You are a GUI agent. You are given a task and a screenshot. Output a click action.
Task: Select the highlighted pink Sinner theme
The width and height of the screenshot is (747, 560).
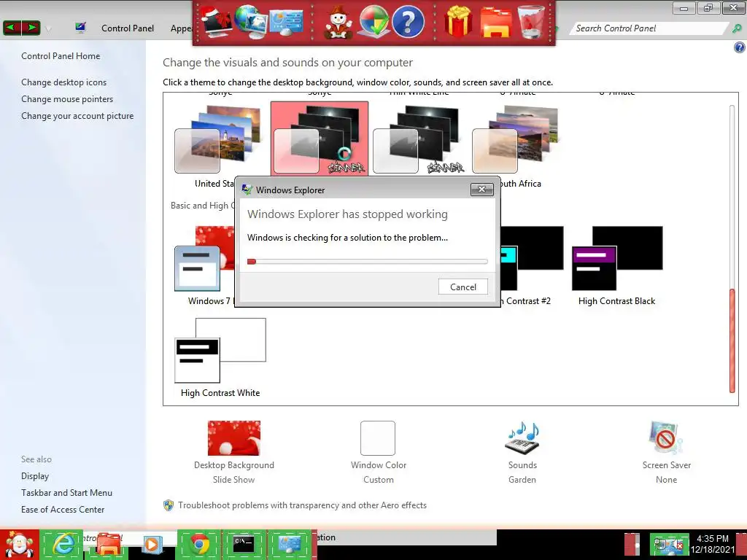coord(320,139)
